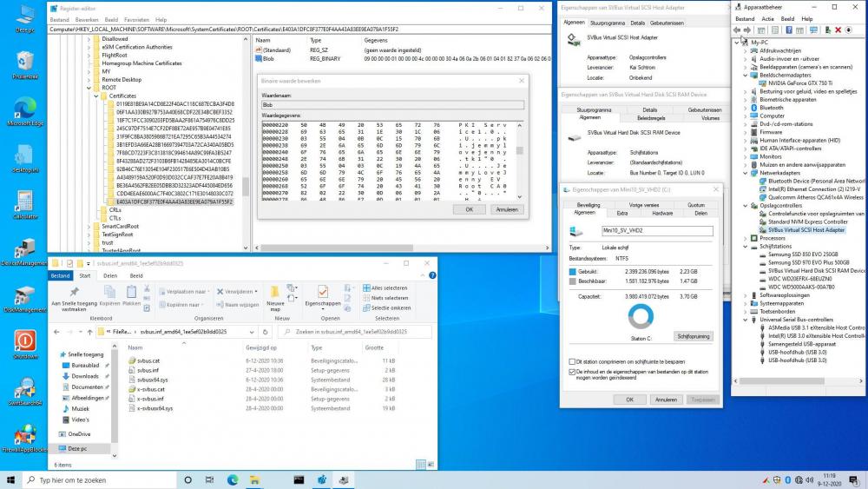
Task: Click Annuleren in binary value edit dialog
Action: pos(507,209)
